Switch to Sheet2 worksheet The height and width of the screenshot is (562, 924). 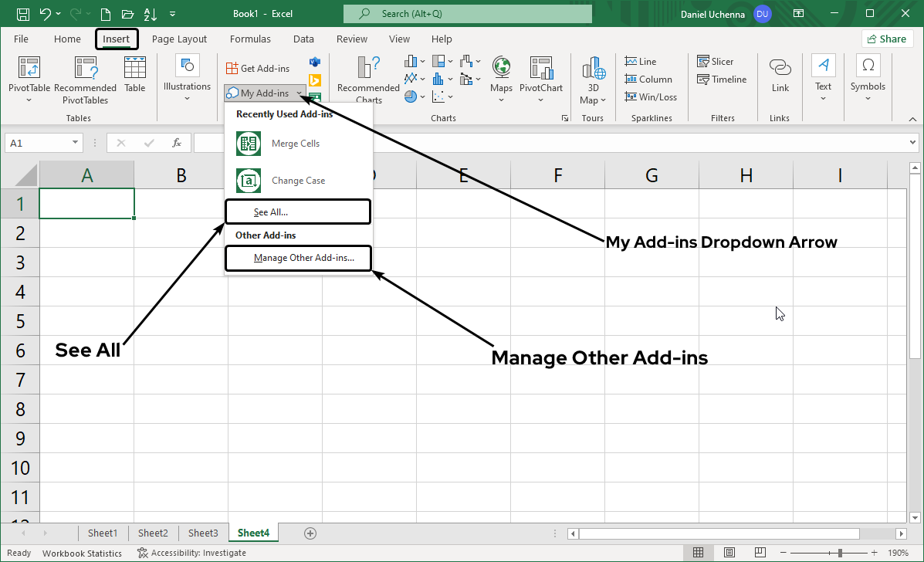[152, 533]
